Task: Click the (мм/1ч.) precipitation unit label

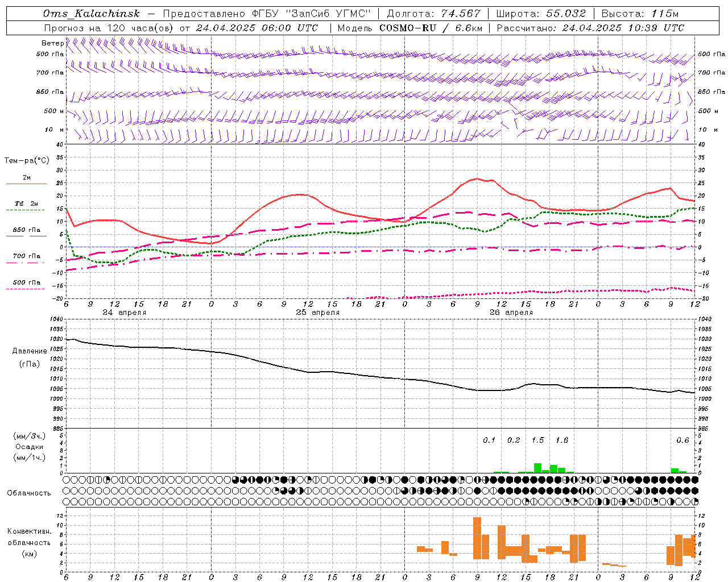Action: [x=29, y=458]
